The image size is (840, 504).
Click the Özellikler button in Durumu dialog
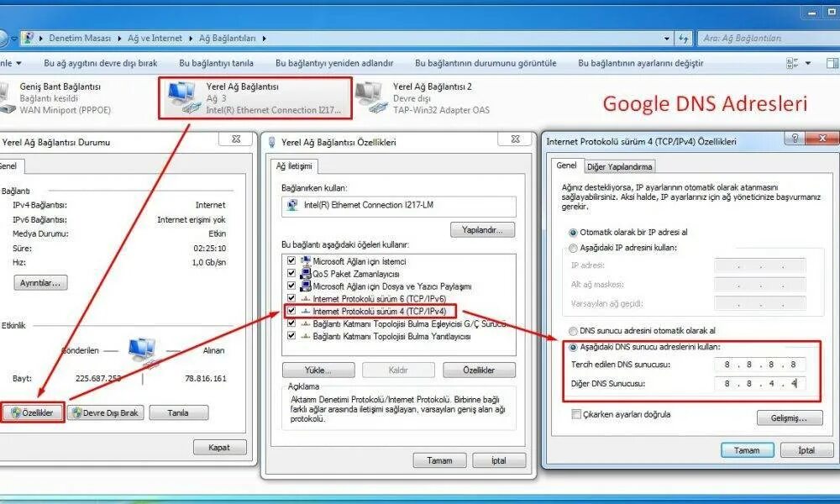click(x=33, y=412)
